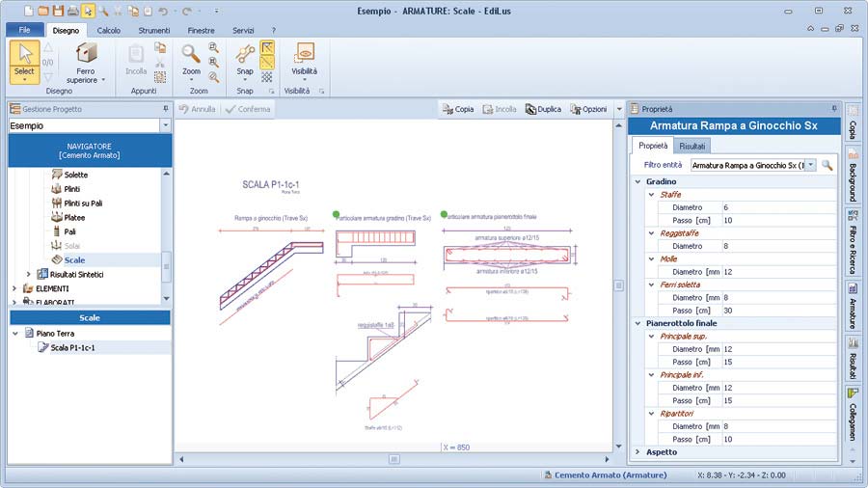Expand the Aspetto property group
This screenshot has width=868, height=488.
coord(637,452)
